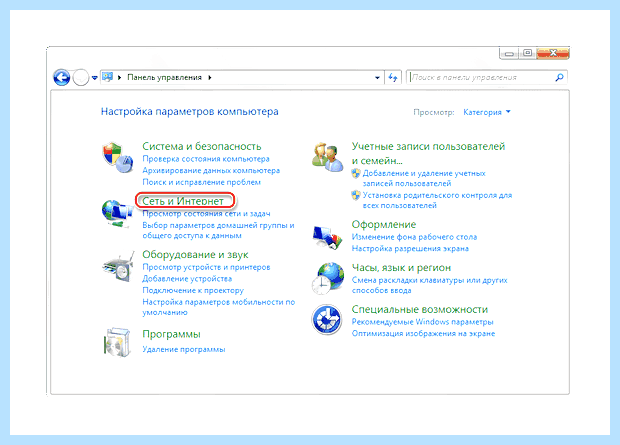
Task: Click the user accounts people icon
Action: (327, 157)
